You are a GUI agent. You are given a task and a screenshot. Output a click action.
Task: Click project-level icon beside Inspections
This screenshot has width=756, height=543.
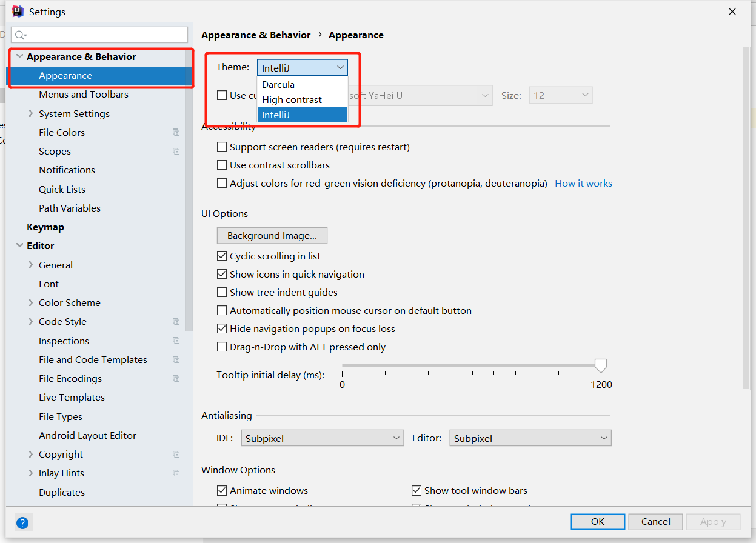point(176,341)
